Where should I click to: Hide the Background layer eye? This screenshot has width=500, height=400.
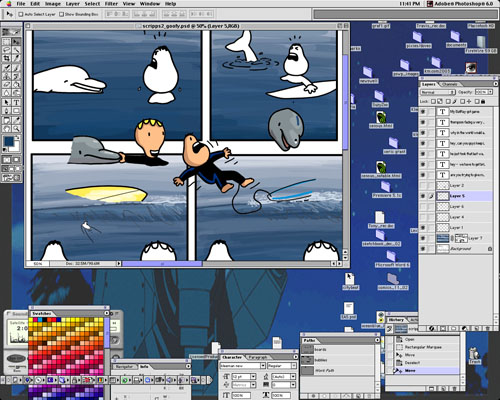point(423,249)
